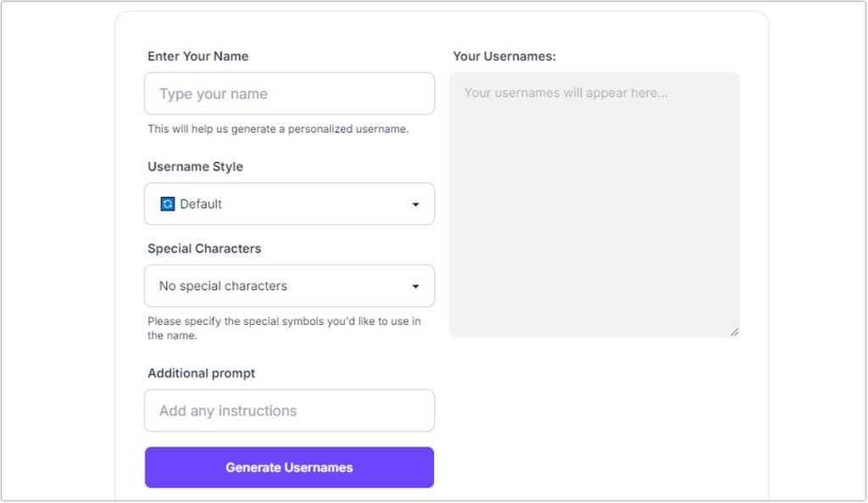Click the "Special Characters" label
The image size is (868, 503).
pos(204,249)
